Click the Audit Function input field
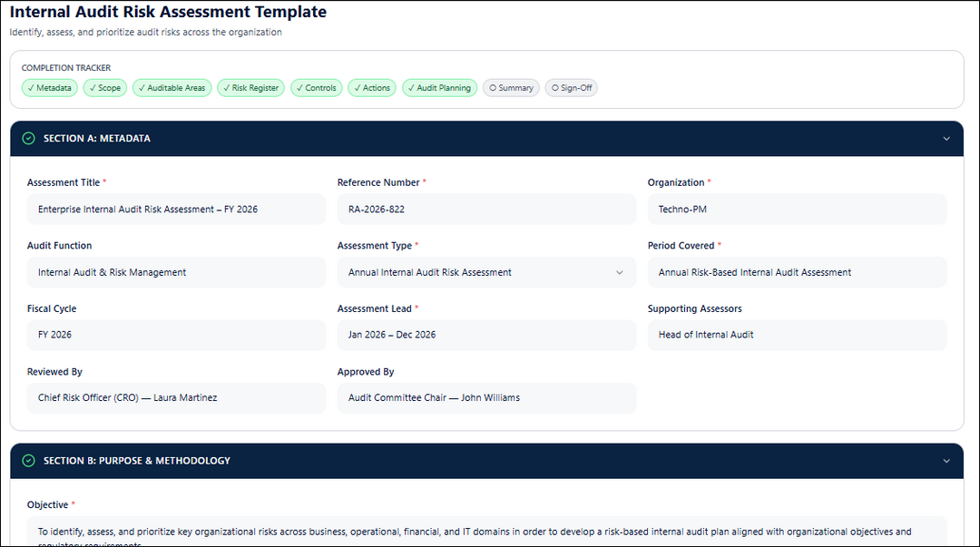This screenshot has height=547, width=980. [x=176, y=272]
